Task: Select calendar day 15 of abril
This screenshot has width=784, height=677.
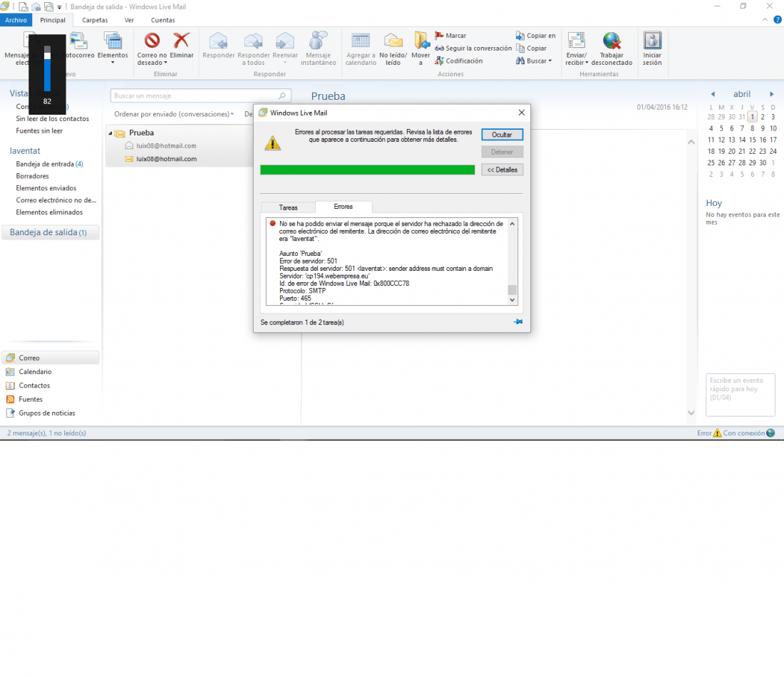Action: point(752,140)
